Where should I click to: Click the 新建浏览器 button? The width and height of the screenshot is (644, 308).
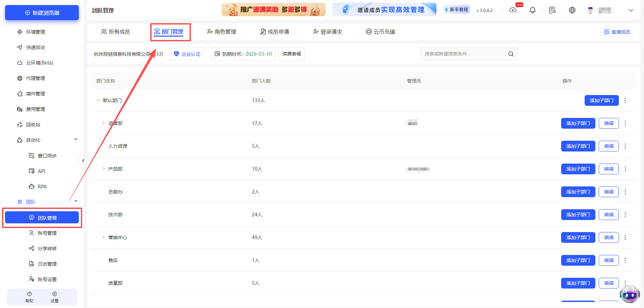(x=42, y=12)
